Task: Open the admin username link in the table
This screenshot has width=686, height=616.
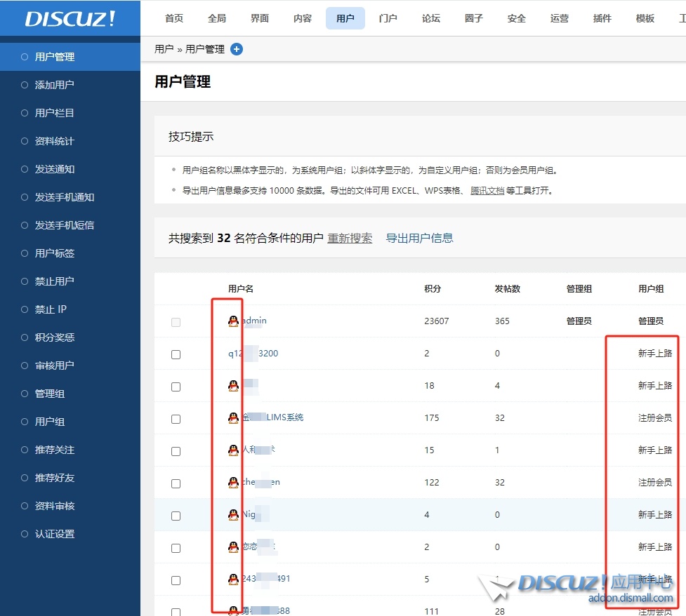Action: [254, 321]
